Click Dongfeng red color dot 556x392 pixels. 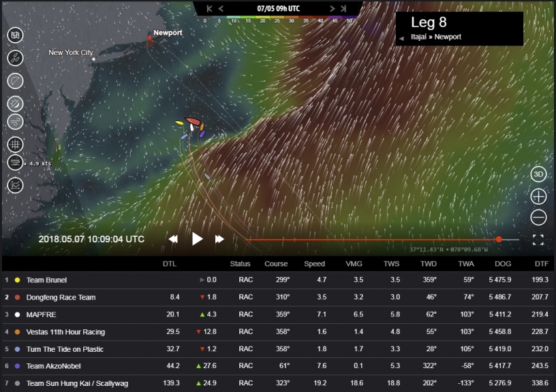17,297
